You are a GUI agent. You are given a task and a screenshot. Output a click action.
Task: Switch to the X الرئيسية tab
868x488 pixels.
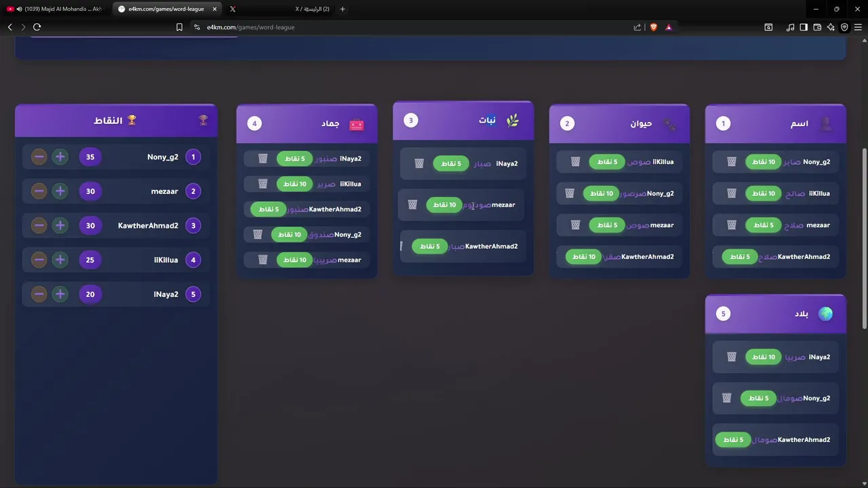click(x=278, y=9)
